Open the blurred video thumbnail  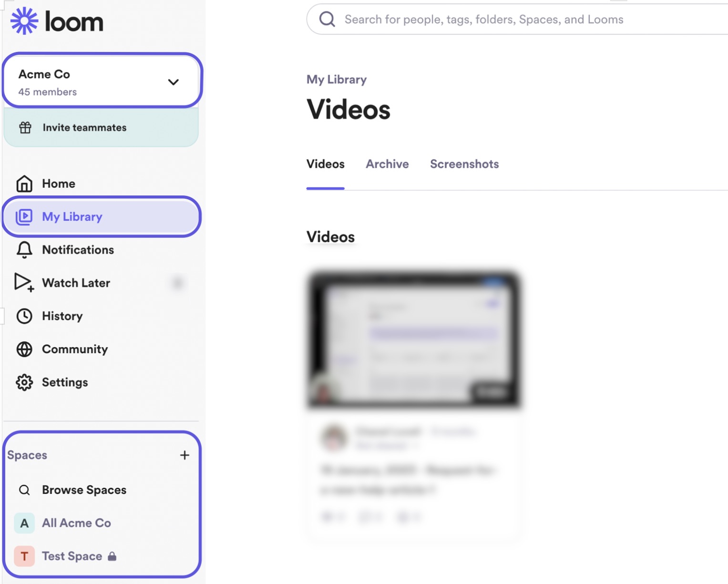click(413, 339)
